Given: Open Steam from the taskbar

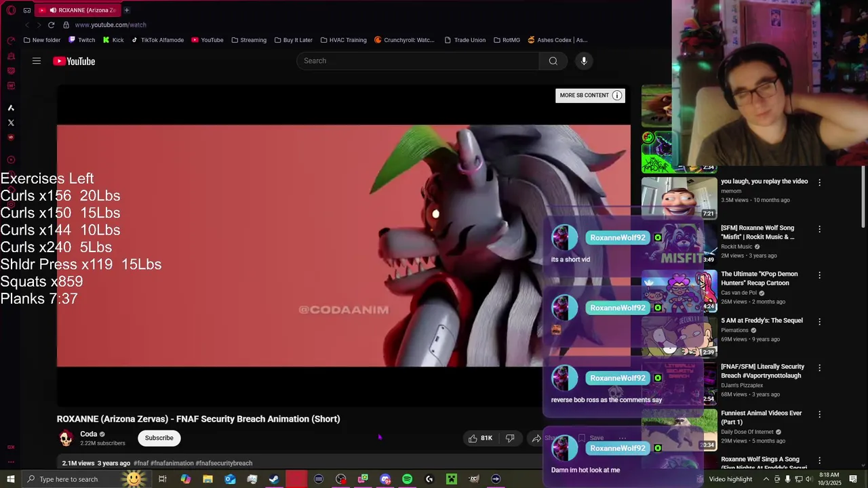Looking at the screenshot, I should point(274,479).
